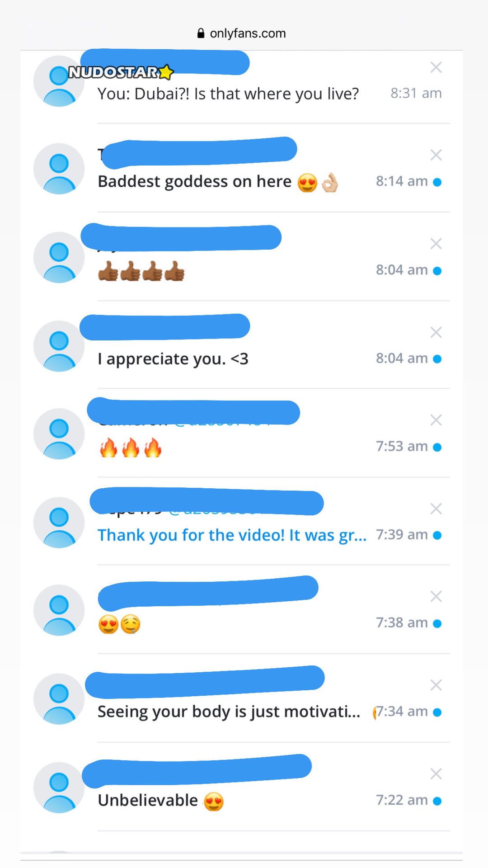Tap the unread indicator dot at 7:22 am
488x868 pixels.
[x=437, y=801]
